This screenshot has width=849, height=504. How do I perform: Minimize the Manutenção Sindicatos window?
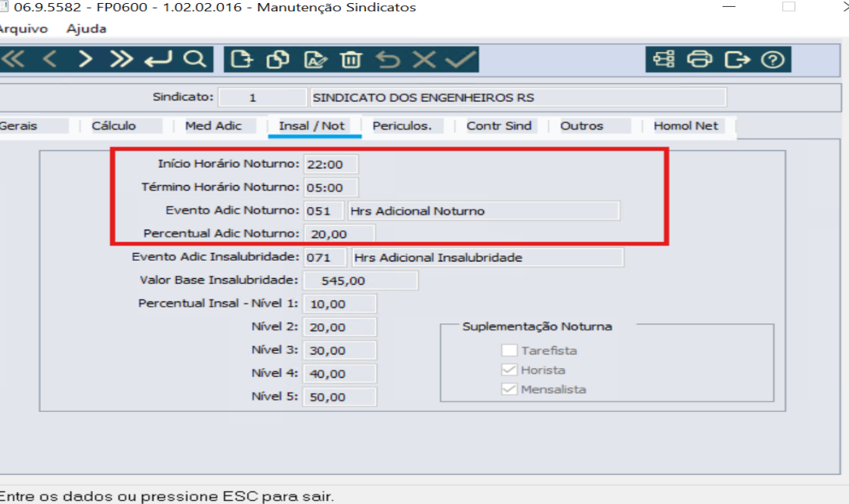(x=730, y=7)
